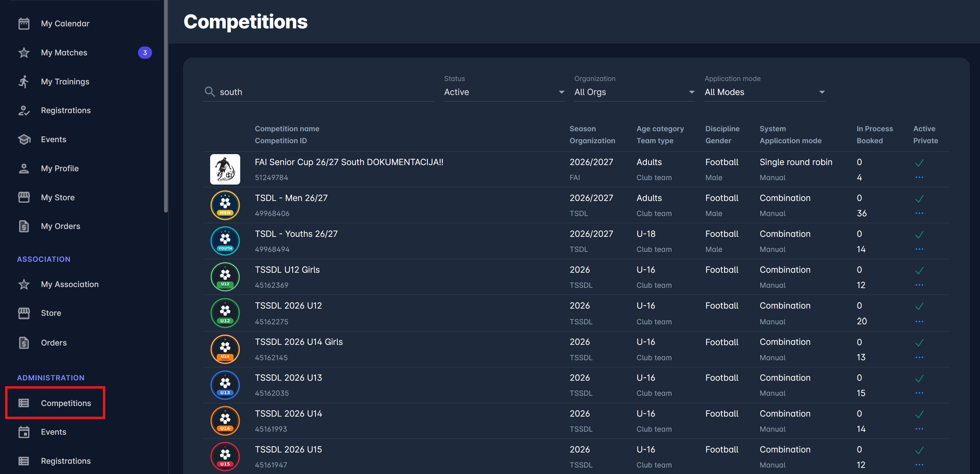This screenshot has height=474, width=980.
Task: Click the Administration Events calendar icon
Action: 24,432
